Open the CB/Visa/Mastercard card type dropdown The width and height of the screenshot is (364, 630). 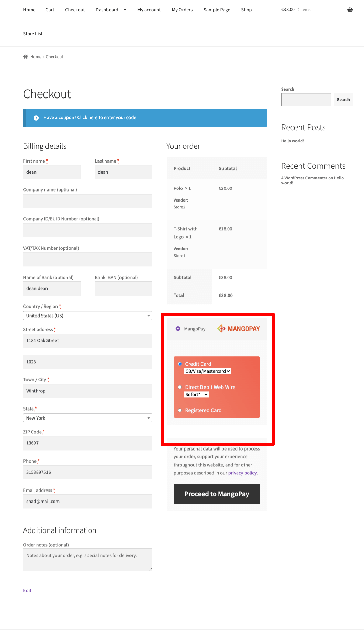pyautogui.click(x=208, y=371)
